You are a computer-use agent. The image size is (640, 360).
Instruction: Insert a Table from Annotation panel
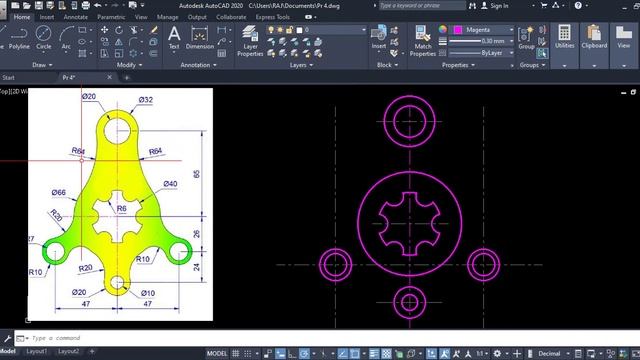(x=222, y=53)
